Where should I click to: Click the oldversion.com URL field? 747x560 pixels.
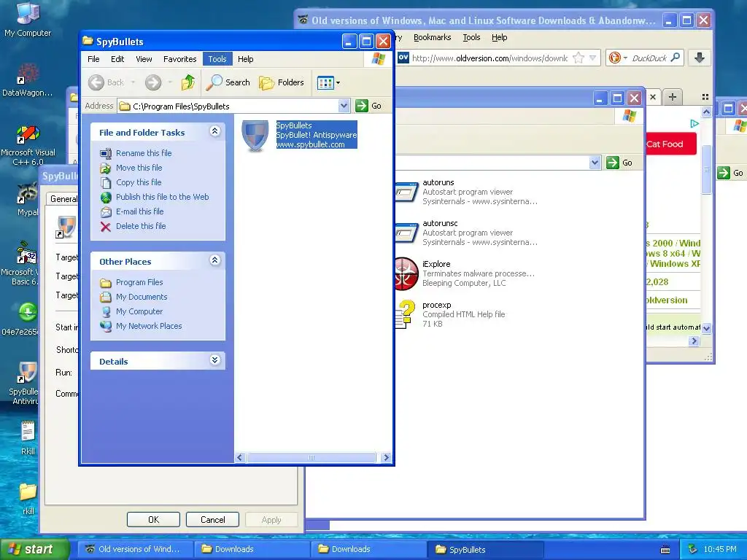(x=489, y=58)
